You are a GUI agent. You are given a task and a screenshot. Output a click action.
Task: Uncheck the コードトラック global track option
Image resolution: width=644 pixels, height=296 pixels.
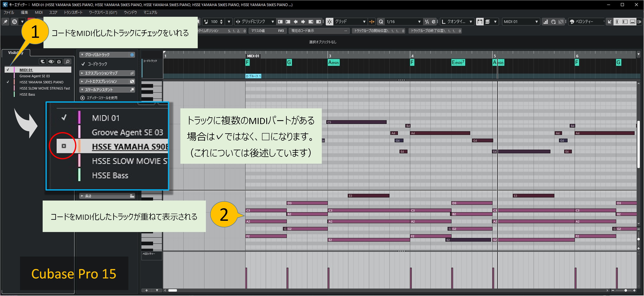tap(83, 64)
